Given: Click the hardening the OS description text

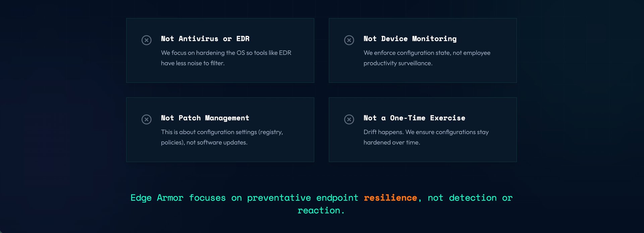Looking at the screenshot, I should tap(226, 58).
